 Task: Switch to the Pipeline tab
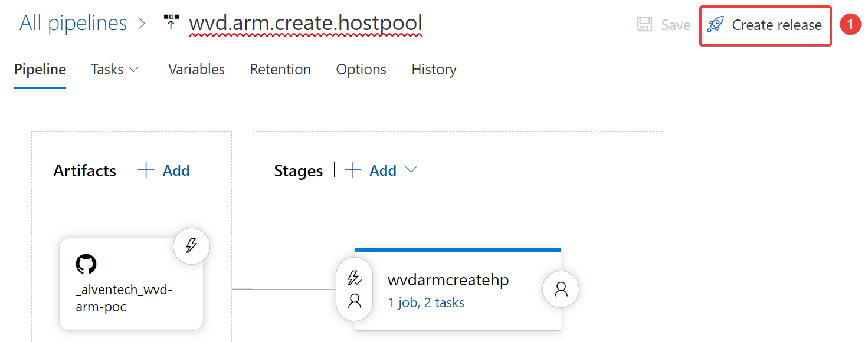click(x=40, y=70)
